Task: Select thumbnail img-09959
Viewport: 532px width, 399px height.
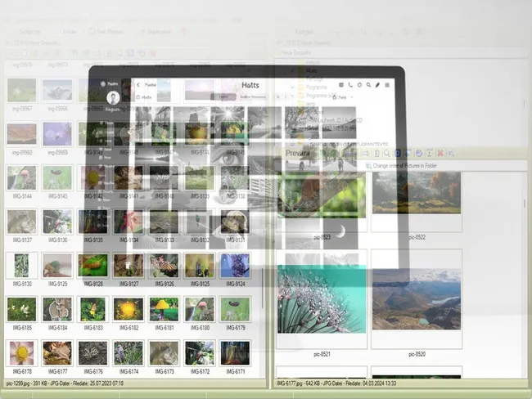Action: click(x=57, y=134)
